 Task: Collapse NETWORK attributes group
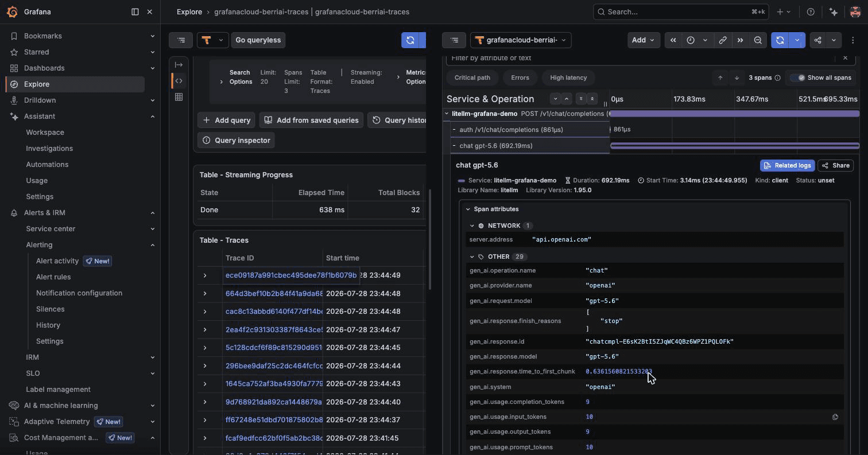pos(472,226)
